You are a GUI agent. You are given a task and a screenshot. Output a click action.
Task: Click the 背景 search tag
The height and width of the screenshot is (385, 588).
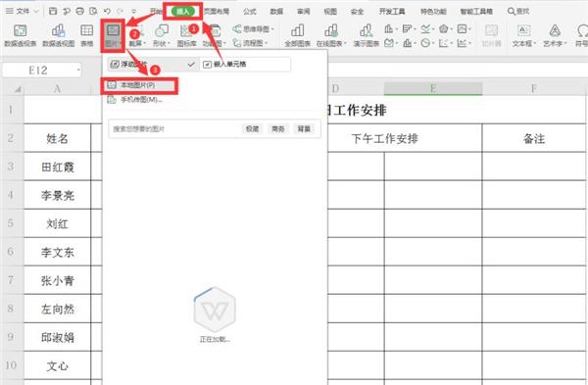point(304,129)
